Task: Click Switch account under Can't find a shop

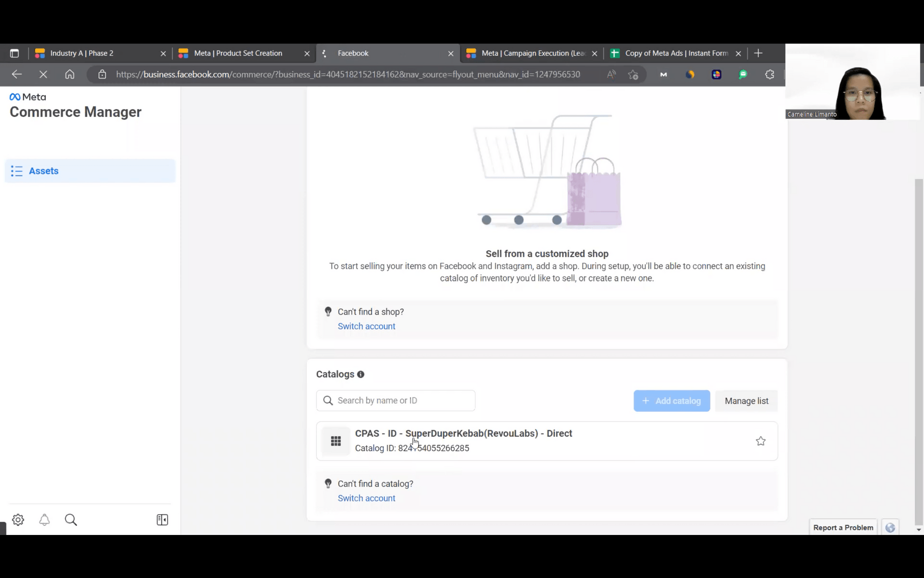Action: (366, 326)
